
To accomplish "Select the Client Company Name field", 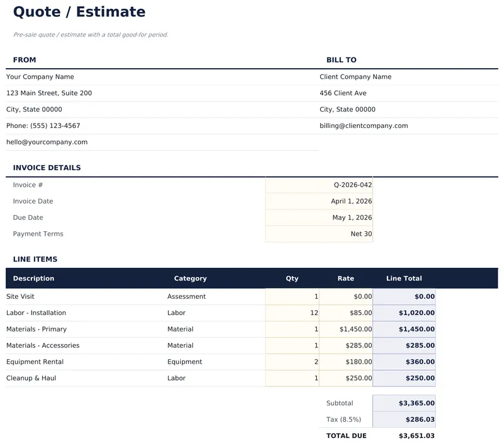I will 355,77.
